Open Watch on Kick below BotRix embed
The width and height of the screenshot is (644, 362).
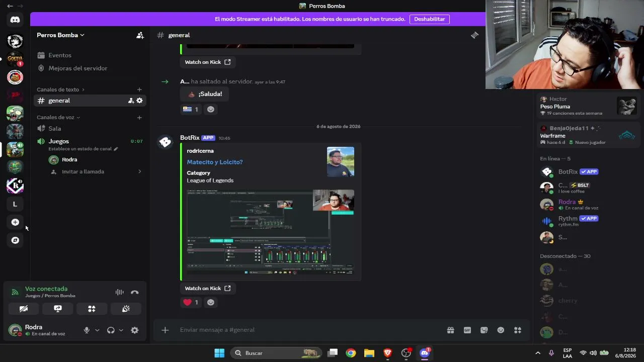pyautogui.click(x=208, y=288)
